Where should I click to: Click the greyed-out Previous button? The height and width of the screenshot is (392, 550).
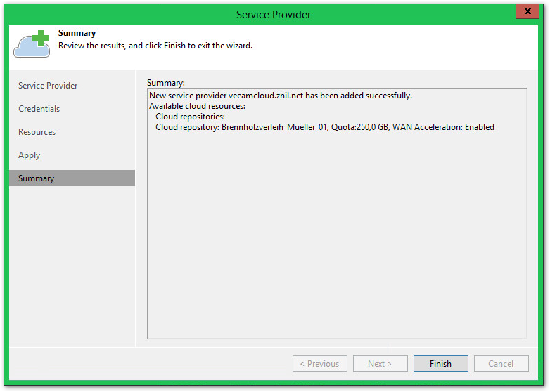click(x=319, y=364)
